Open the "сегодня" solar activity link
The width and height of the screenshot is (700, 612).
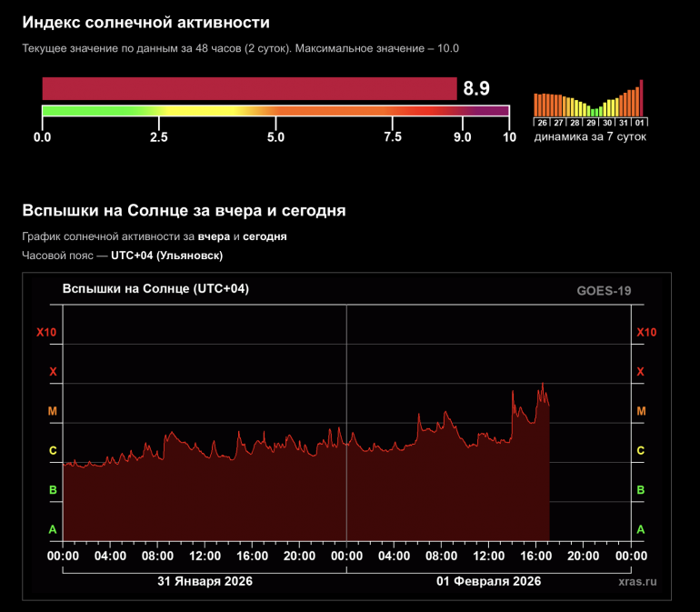(265, 236)
